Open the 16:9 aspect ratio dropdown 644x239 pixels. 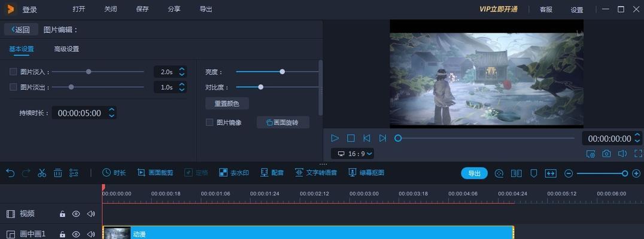tap(353, 154)
